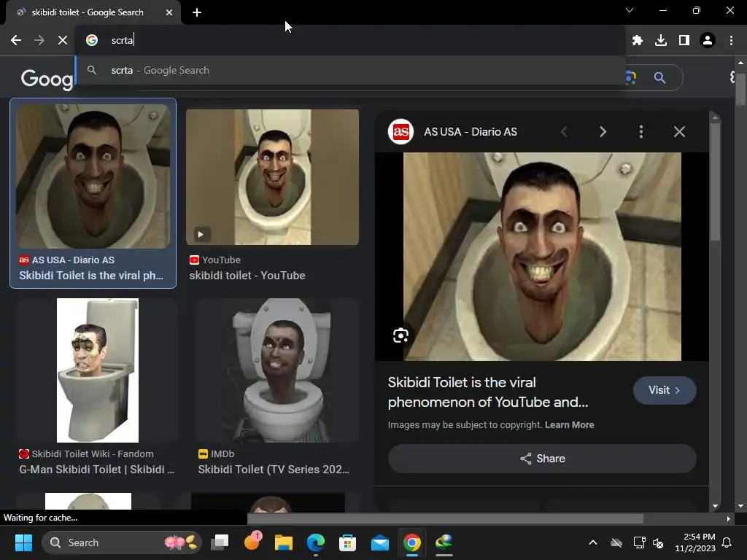Click the muted volume tray icon
The height and width of the screenshot is (560, 747).
click(x=658, y=542)
